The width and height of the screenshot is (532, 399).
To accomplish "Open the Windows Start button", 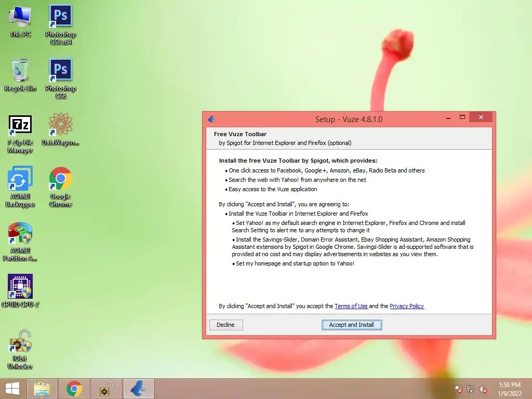I will tap(12, 389).
